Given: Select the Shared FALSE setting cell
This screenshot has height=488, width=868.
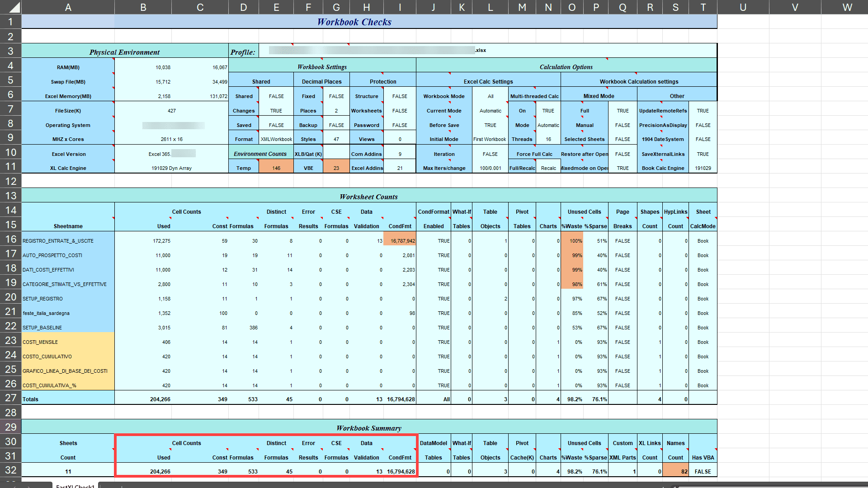Looking at the screenshot, I should click(276, 96).
